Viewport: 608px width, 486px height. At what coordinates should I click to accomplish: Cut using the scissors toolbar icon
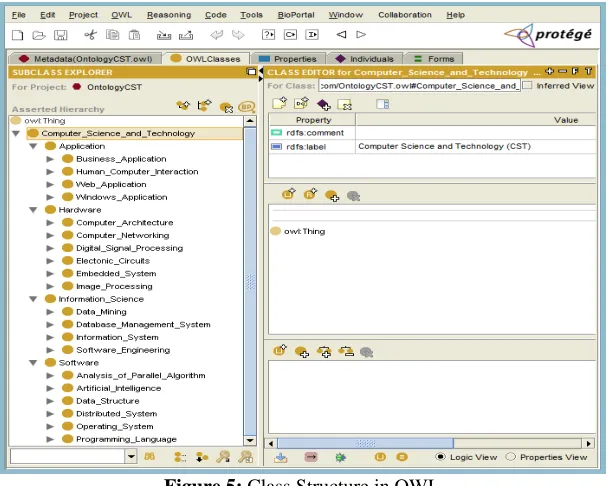[90, 35]
